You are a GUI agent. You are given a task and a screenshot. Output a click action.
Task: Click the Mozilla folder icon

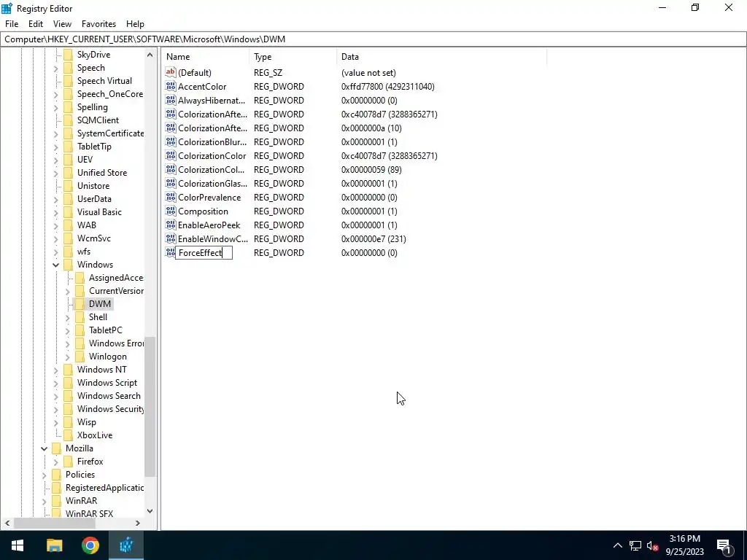(x=56, y=448)
